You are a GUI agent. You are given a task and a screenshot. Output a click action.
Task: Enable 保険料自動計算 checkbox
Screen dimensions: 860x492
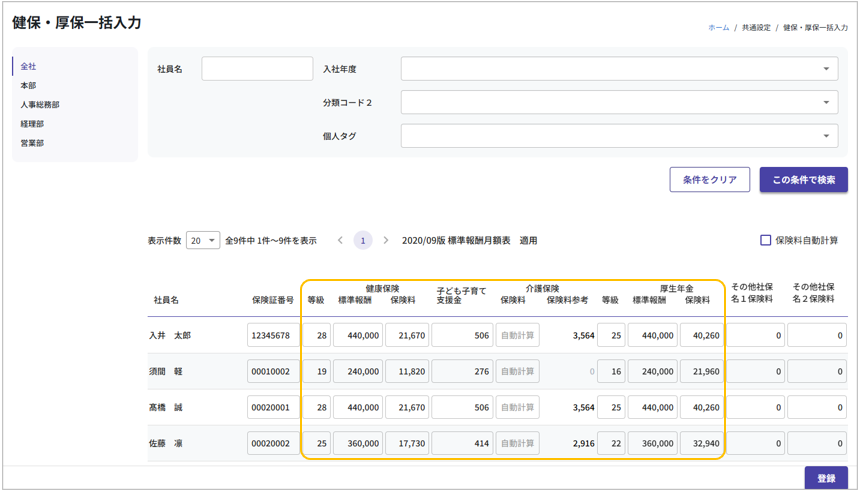point(766,241)
